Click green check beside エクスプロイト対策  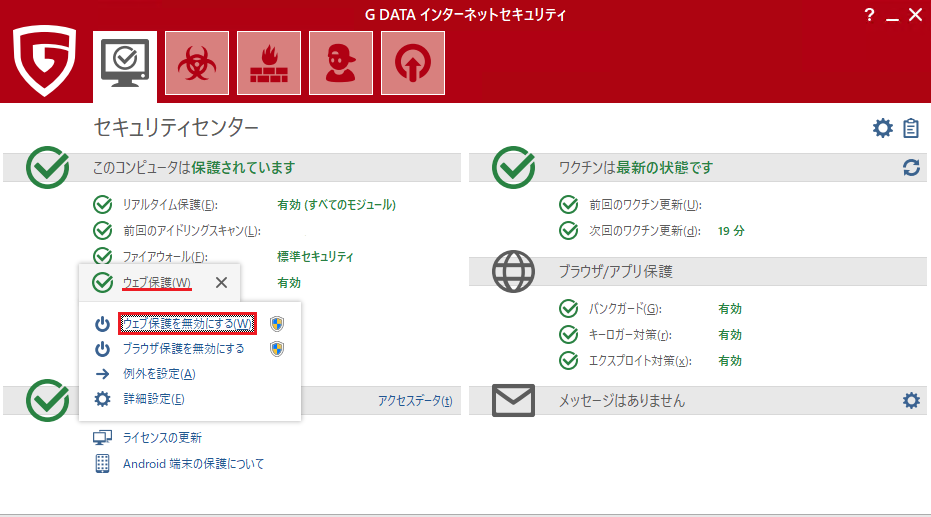click(568, 361)
